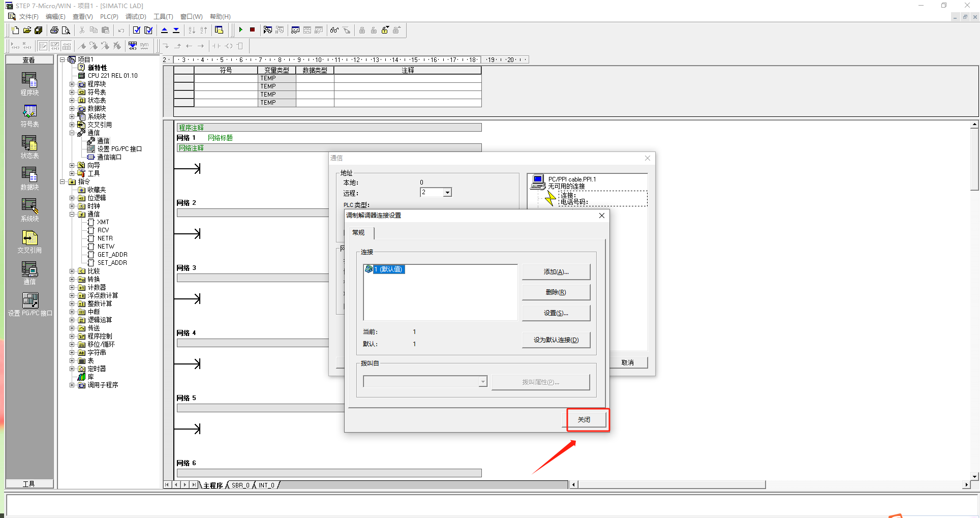Toggle the network comments toolbar button
Screen dimensions: 980x518
click(55, 46)
